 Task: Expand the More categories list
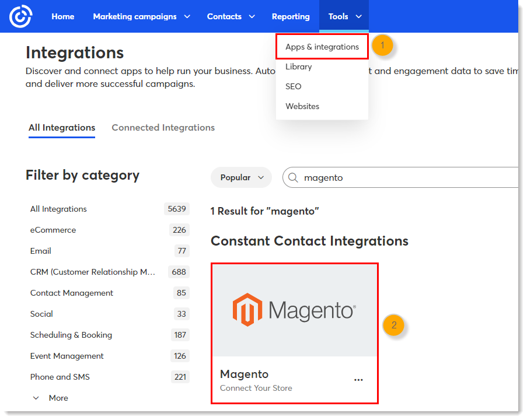51,397
